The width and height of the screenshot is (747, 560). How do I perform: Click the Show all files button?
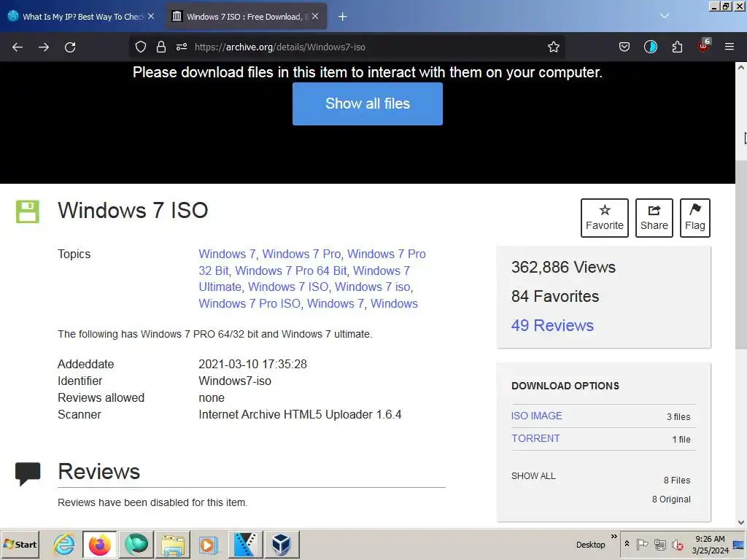[368, 104]
